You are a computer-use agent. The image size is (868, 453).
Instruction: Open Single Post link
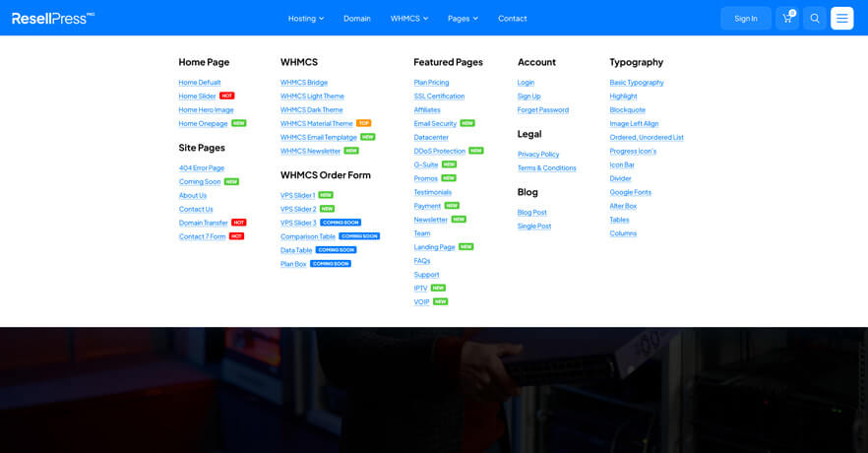(x=534, y=226)
